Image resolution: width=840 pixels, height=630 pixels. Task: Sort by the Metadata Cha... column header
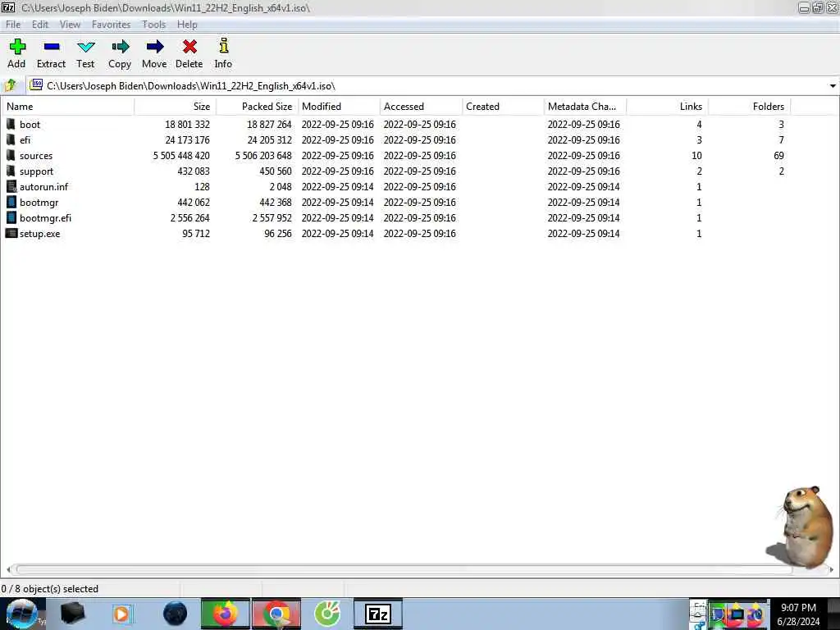click(x=585, y=106)
